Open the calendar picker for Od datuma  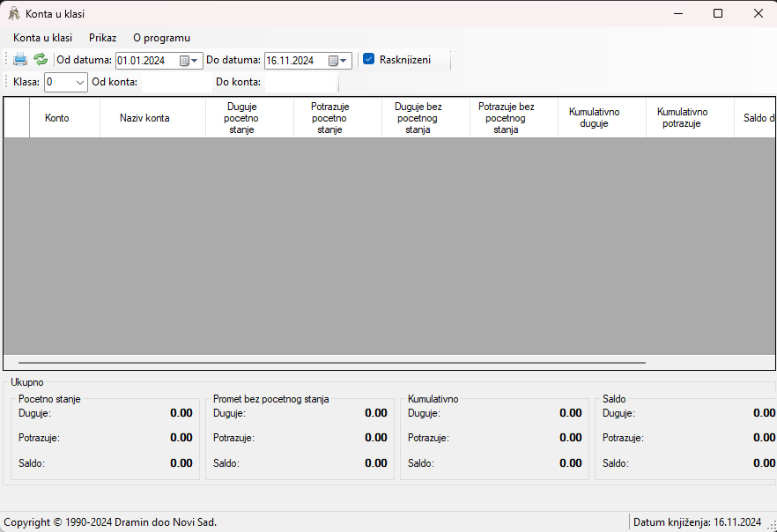[189, 61]
